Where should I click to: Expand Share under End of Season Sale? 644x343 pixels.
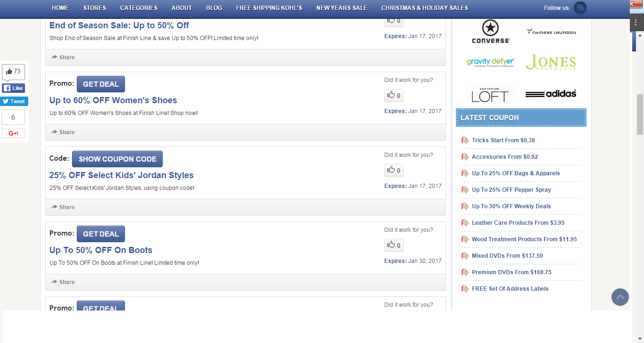click(63, 57)
